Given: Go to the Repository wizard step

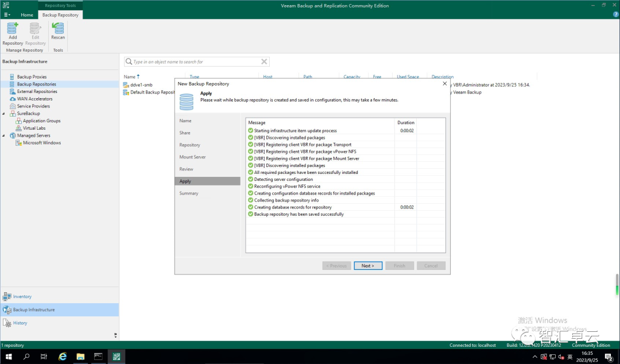Looking at the screenshot, I should click(189, 145).
